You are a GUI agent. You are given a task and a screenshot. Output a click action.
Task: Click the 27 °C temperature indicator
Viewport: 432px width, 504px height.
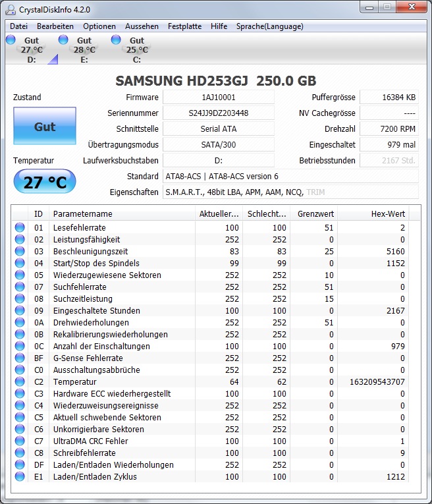pos(45,182)
